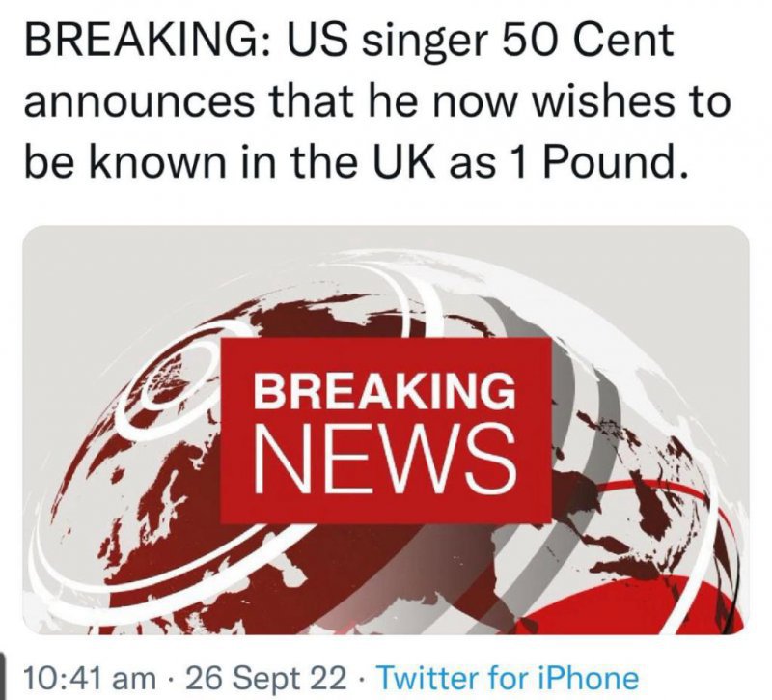Open the Breaking News image card
The width and height of the screenshot is (772, 700).
pos(386,430)
